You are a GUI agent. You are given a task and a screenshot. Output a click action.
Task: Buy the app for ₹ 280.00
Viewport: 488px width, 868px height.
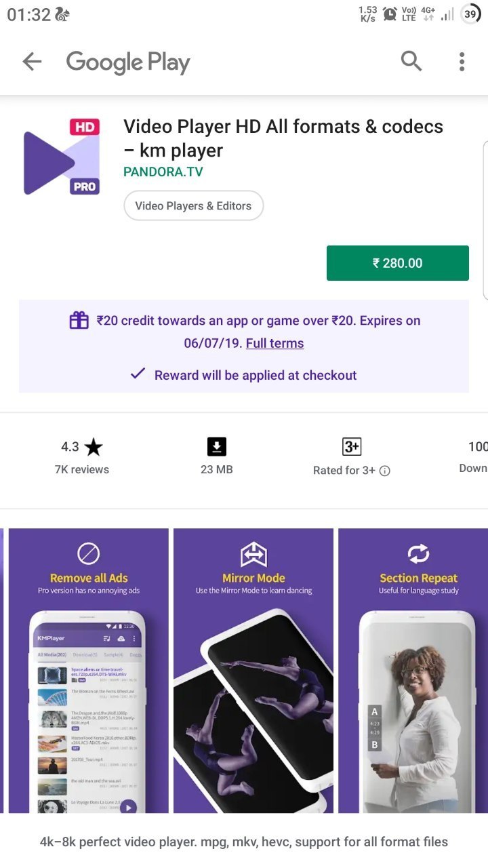coord(398,263)
